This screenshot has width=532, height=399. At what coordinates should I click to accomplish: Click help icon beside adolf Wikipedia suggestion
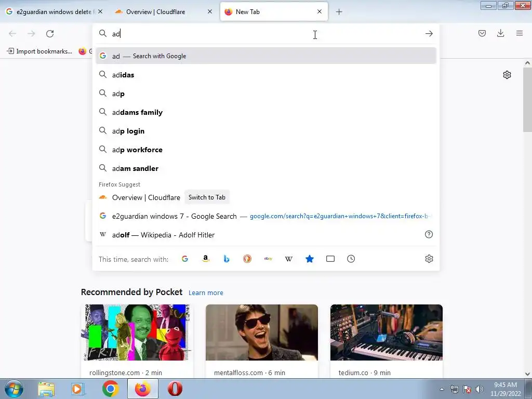(x=429, y=234)
